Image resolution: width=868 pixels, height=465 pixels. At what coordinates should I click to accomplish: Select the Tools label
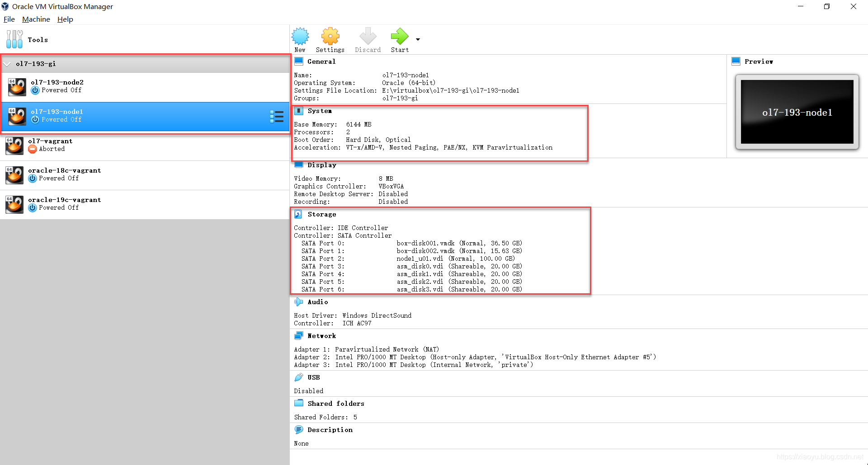coord(38,40)
